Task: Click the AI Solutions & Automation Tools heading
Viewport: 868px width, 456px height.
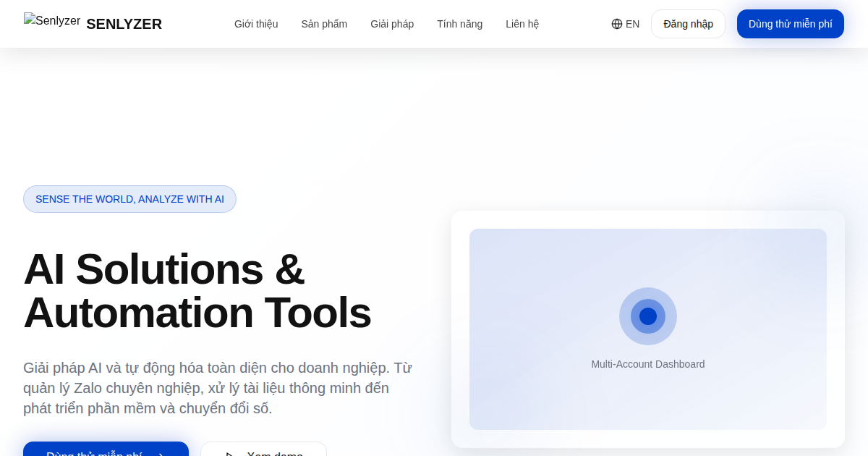Action: [197, 290]
